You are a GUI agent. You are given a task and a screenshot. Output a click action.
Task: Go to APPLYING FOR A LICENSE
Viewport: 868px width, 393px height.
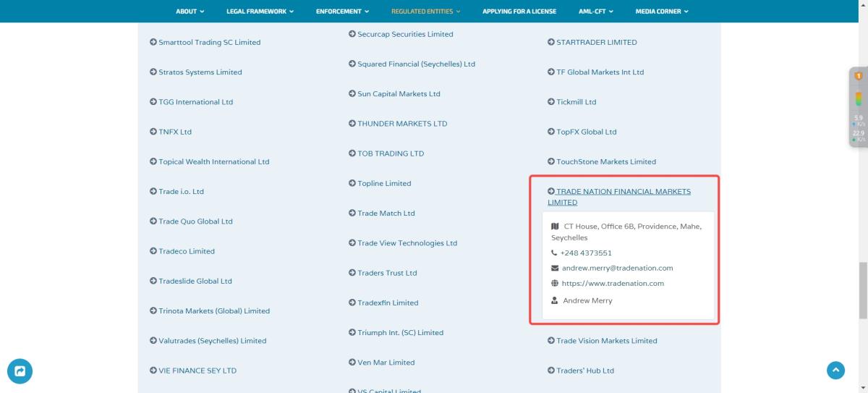pos(519,12)
